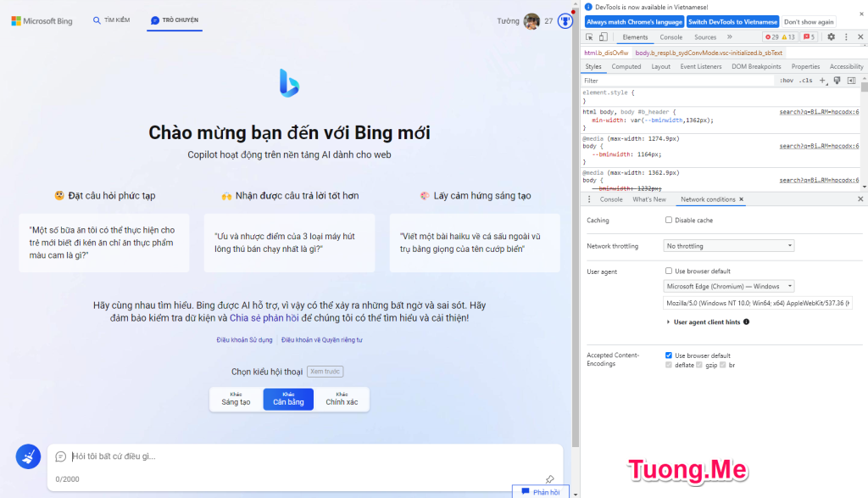
Task: Open DevTools settings gear
Action: 831,37
